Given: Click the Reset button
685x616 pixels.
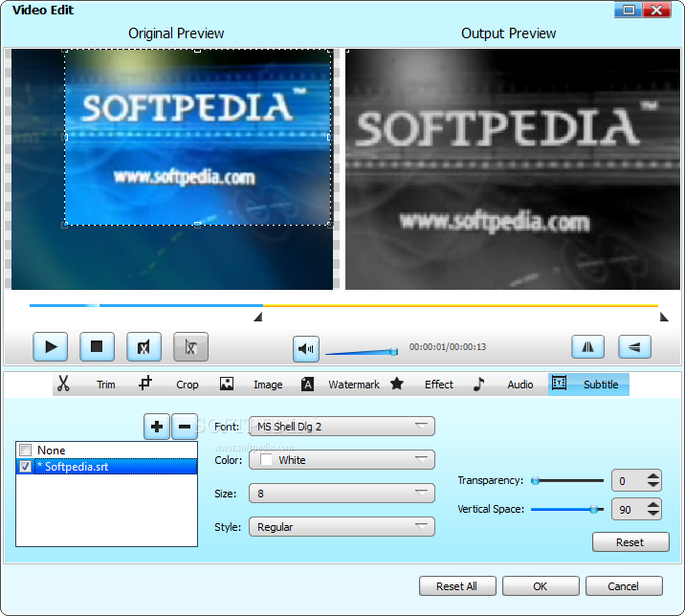Looking at the screenshot, I should coord(630,542).
